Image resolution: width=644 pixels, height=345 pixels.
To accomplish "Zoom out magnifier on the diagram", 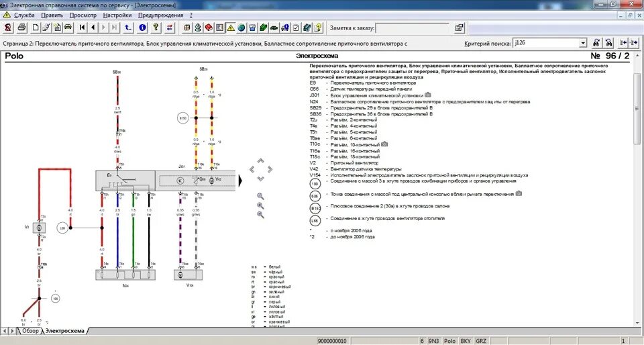I will coord(260,215).
